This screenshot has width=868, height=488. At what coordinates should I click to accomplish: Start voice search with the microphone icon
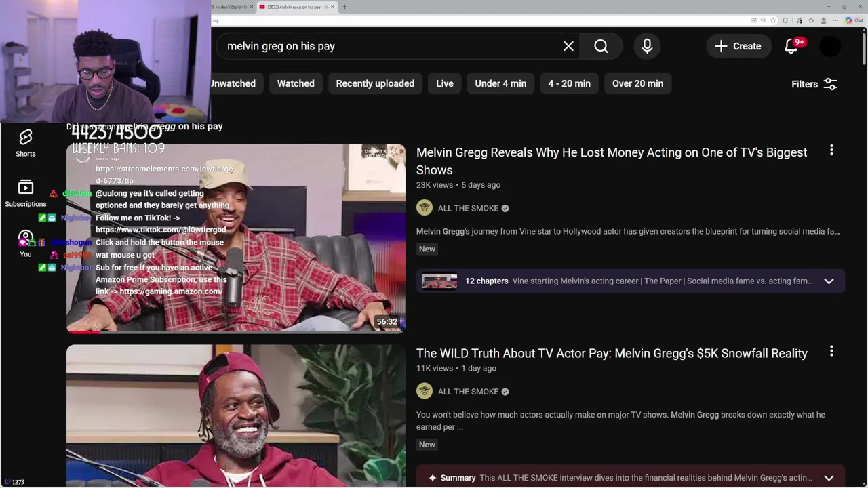[647, 46]
